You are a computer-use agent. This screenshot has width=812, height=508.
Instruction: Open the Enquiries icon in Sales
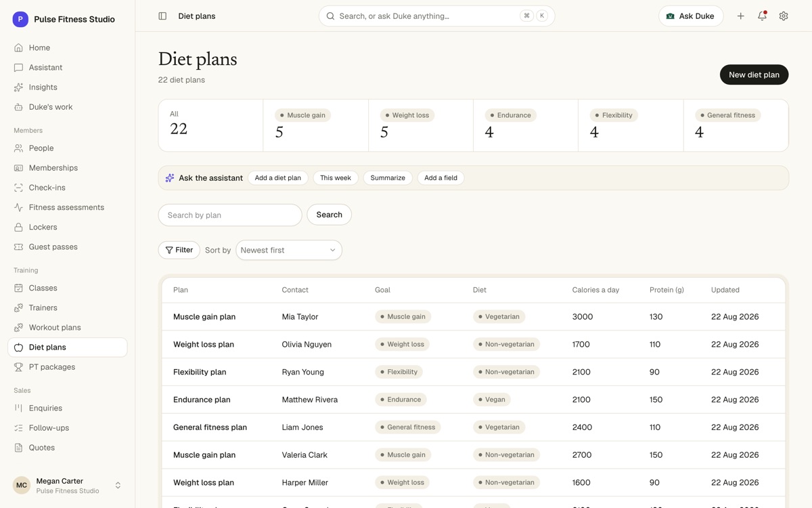coord(18,408)
